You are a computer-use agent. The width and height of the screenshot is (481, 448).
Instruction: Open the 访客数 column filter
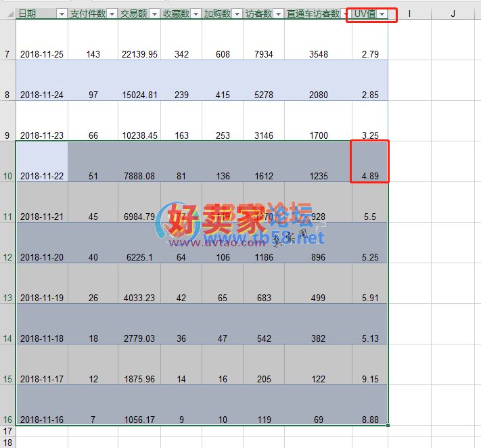click(x=278, y=14)
